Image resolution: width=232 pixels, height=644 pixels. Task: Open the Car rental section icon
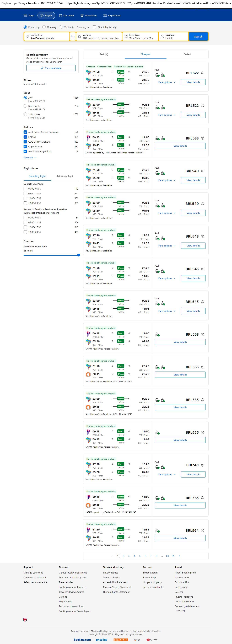pos(61,15)
